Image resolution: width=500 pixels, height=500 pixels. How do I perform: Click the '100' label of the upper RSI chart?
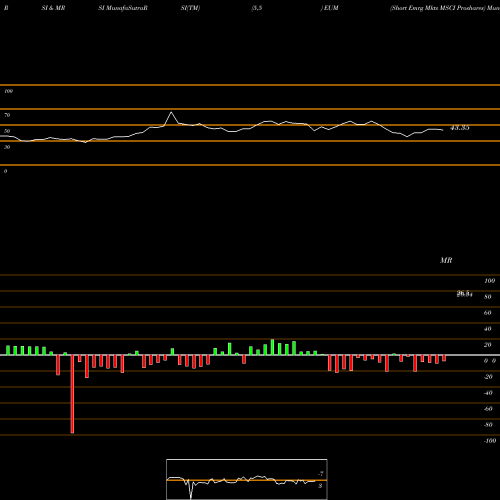coord(8,91)
